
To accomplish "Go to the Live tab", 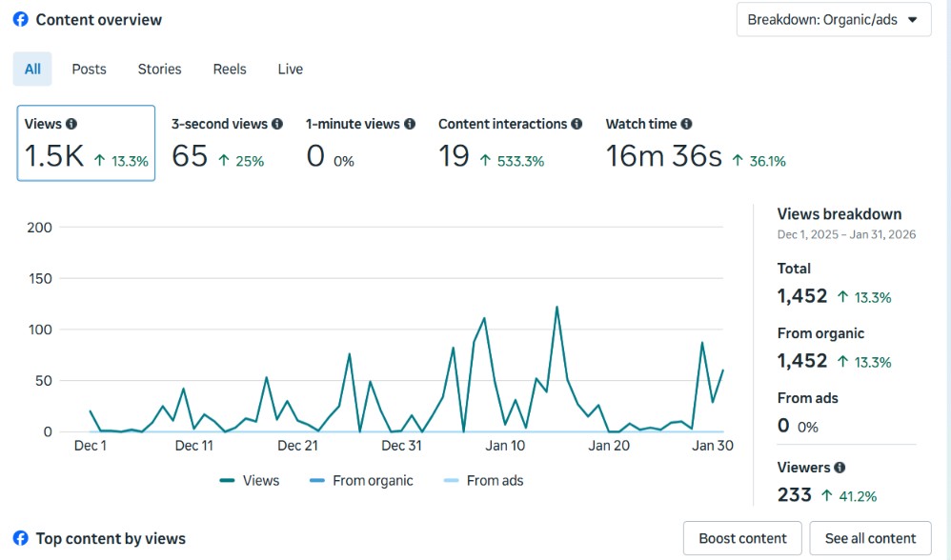I will [x=291, y=70].
